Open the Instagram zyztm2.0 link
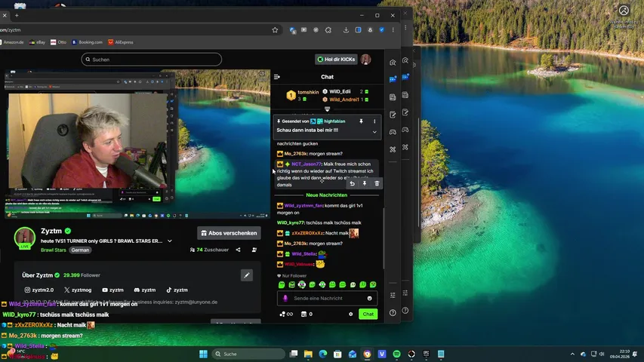The image size is (644, 362). pyautogui.click(x=39, y=290)
